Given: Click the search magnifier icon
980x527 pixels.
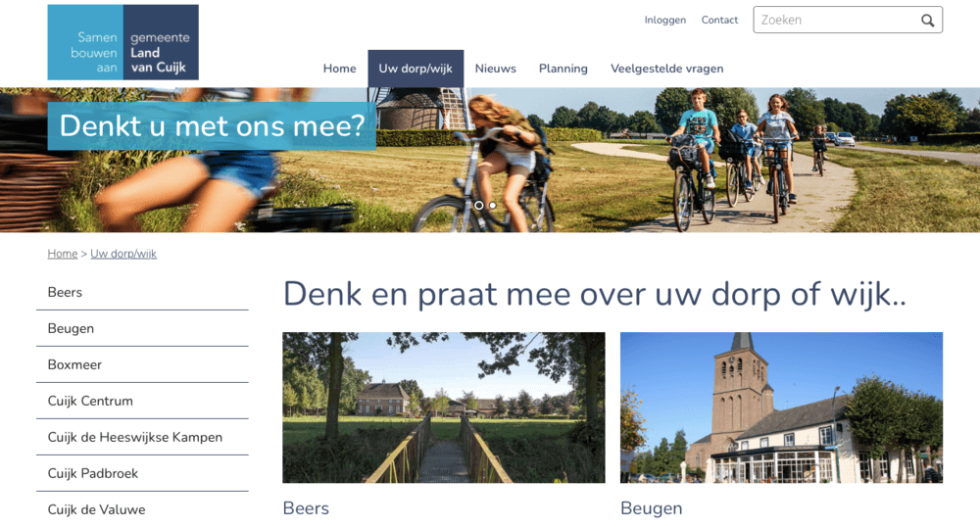Looking at the screenshot, I should (927, 21).
